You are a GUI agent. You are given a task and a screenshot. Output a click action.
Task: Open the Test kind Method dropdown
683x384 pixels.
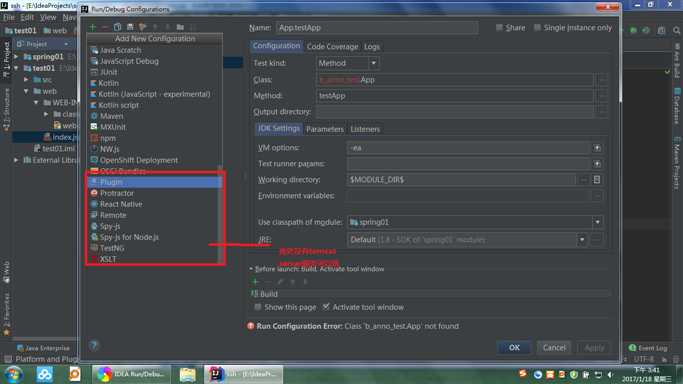347,64
